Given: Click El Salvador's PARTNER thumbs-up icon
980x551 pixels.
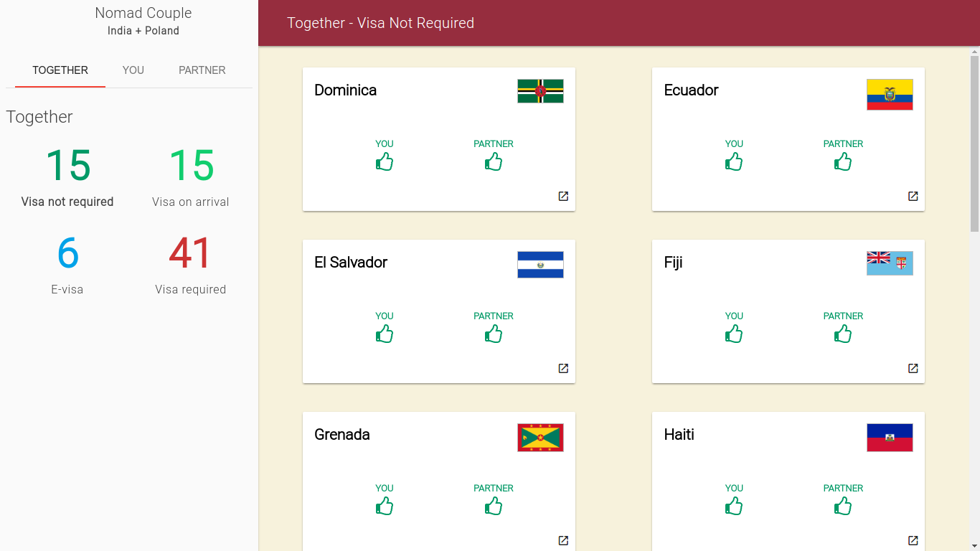Looking at the screenshot, I should [494, 334].
